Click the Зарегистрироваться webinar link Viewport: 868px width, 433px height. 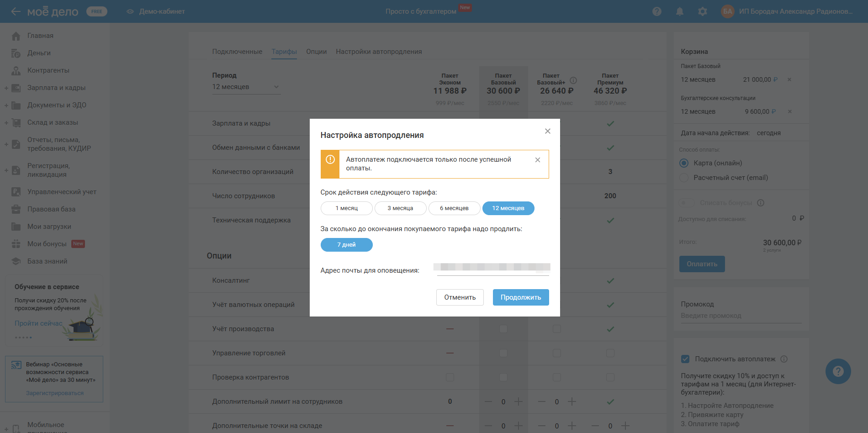click(x=55, y=393)
